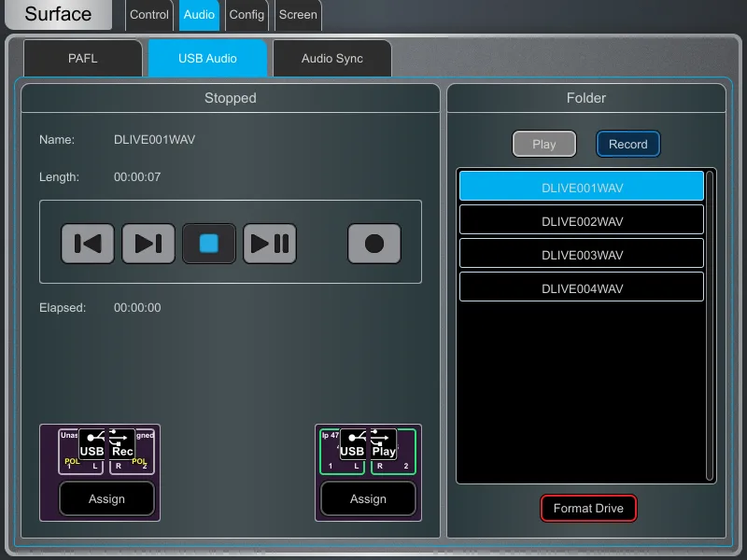This screenshot has height=560, width=747.
Task: Click the USB Rec left socket icon
Action: 81,452
